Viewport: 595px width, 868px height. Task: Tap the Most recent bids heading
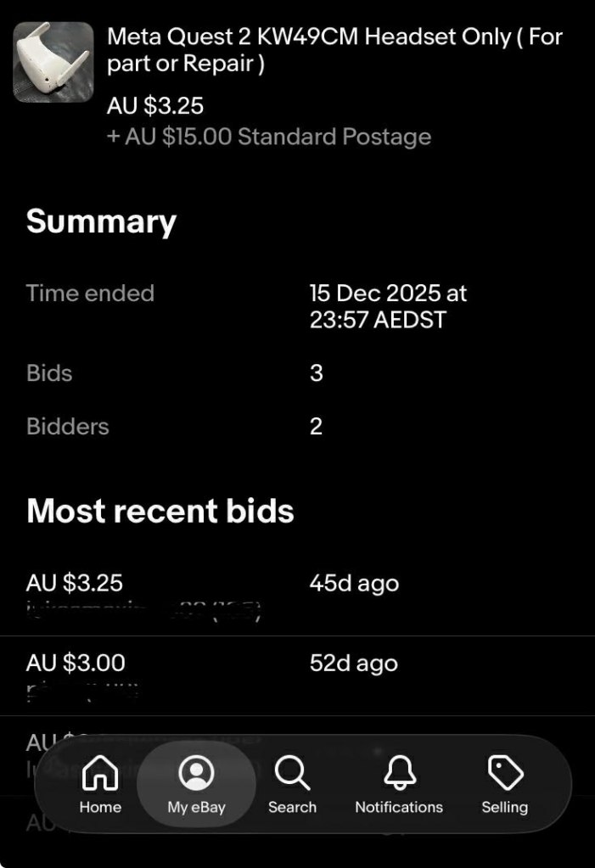point(160,511)
